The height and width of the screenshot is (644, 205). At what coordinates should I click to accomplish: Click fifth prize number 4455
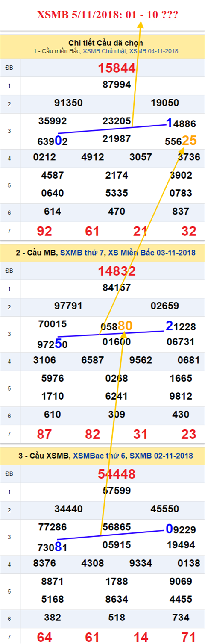[181, 599]
